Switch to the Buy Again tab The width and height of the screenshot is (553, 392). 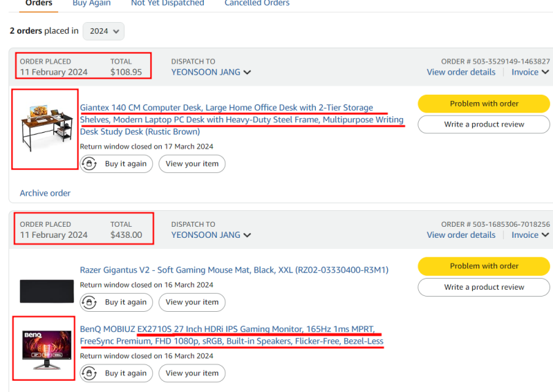[x=91, y=3]
